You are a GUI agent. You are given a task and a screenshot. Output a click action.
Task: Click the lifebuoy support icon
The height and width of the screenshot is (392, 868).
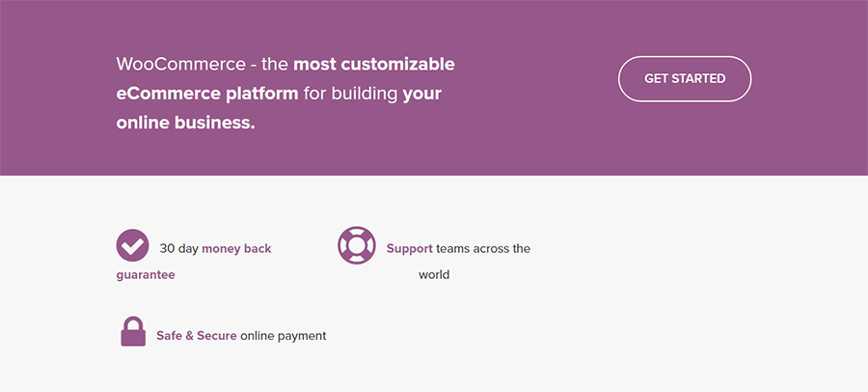357,245
